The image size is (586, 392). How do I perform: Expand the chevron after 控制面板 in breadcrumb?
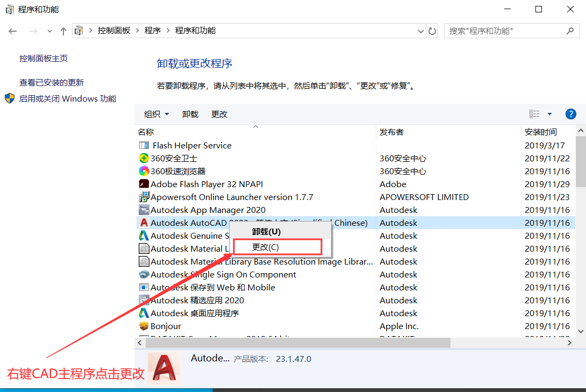(137, 31)
